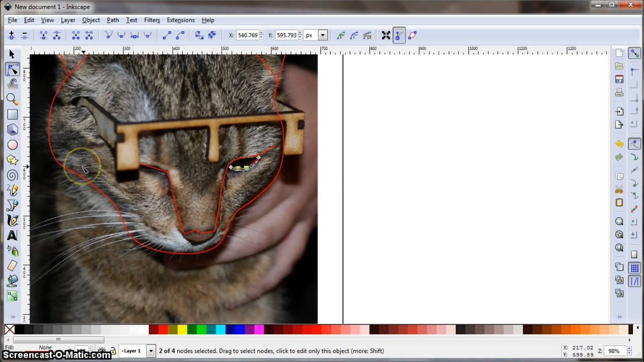
Task: Open the units px dropdown
Action: click(323, 35)
